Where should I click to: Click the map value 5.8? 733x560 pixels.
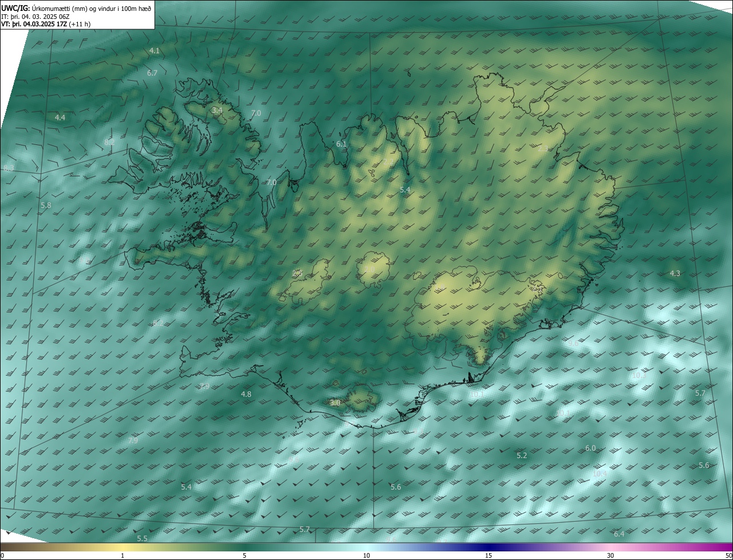click(46, 205)
